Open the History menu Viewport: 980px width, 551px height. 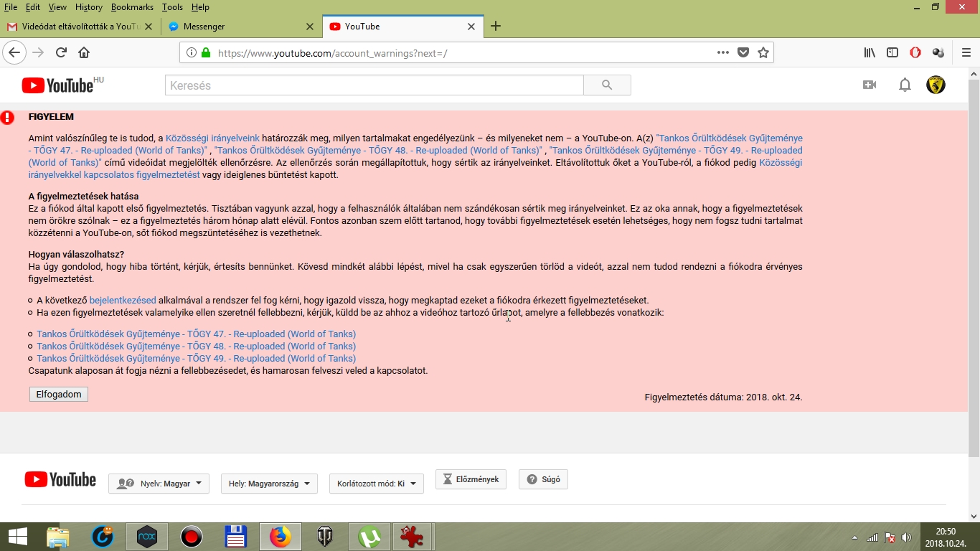click(88, 7)
